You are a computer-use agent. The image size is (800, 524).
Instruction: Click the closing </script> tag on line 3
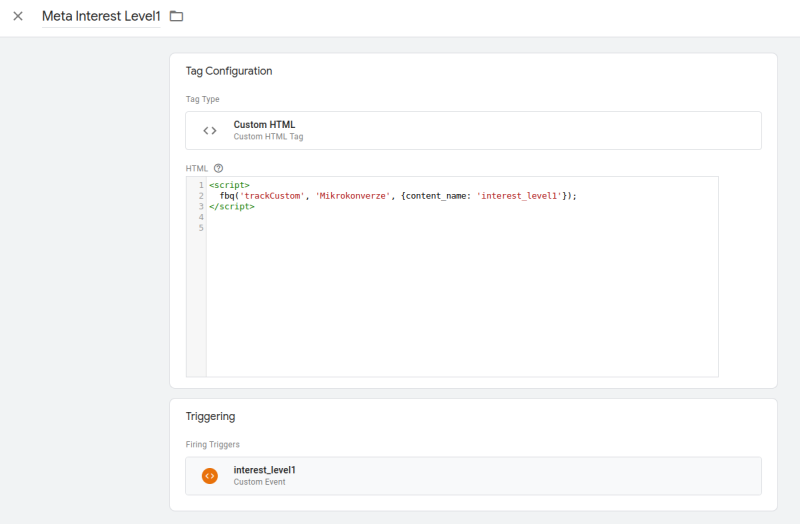click(x=232, y=207)
